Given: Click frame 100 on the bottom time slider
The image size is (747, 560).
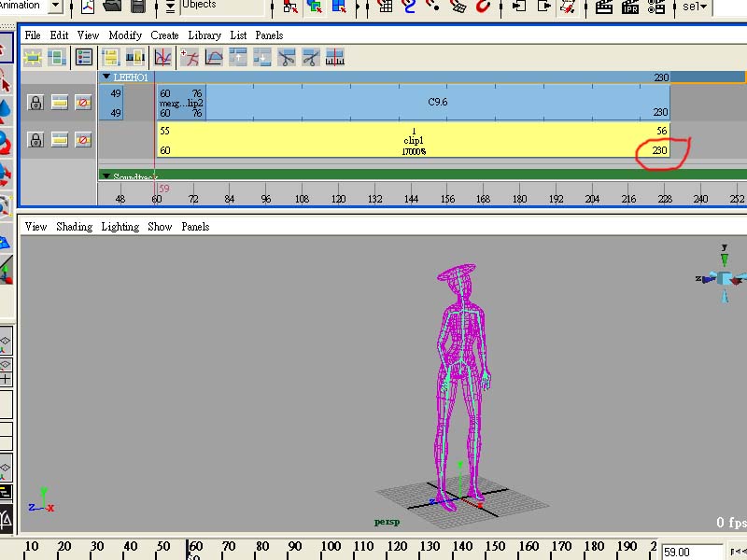Looking at the screenshot, I should click(331, 546).
